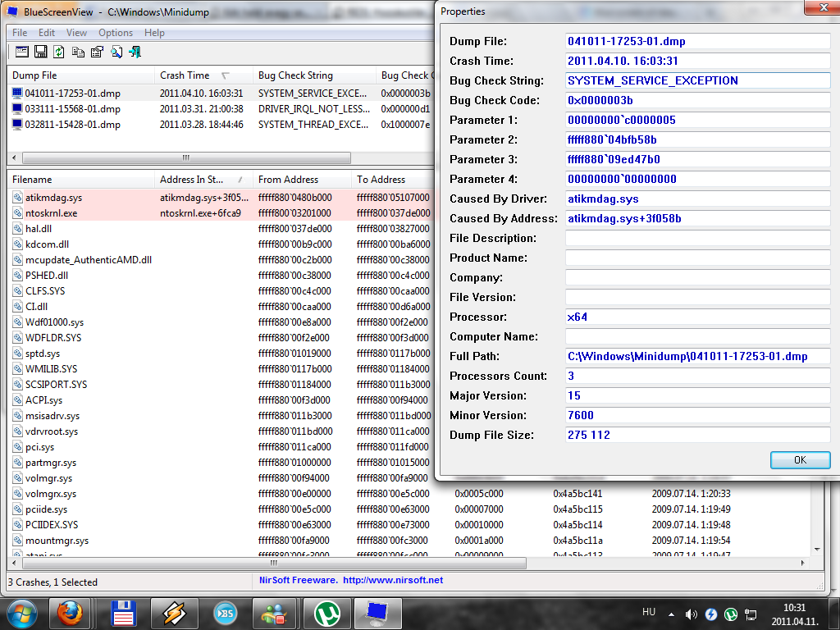The image size is (840, 630).
Task: Click the Parameter 2 value field
Action: click(x=697, y=139)
